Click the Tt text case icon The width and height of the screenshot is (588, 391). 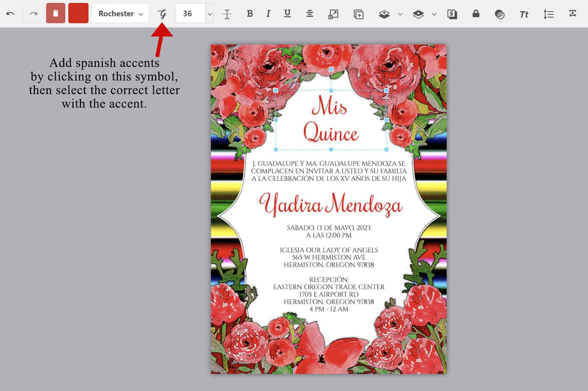coord(524,13)
